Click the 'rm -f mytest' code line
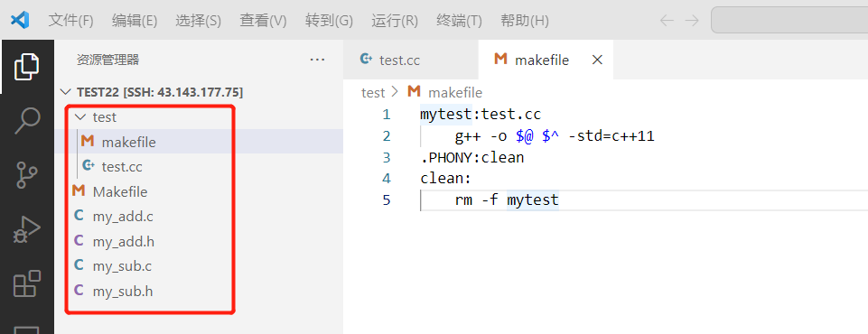Image resolution: width=868 pixels, height=334 pixels. click(507, 199)
